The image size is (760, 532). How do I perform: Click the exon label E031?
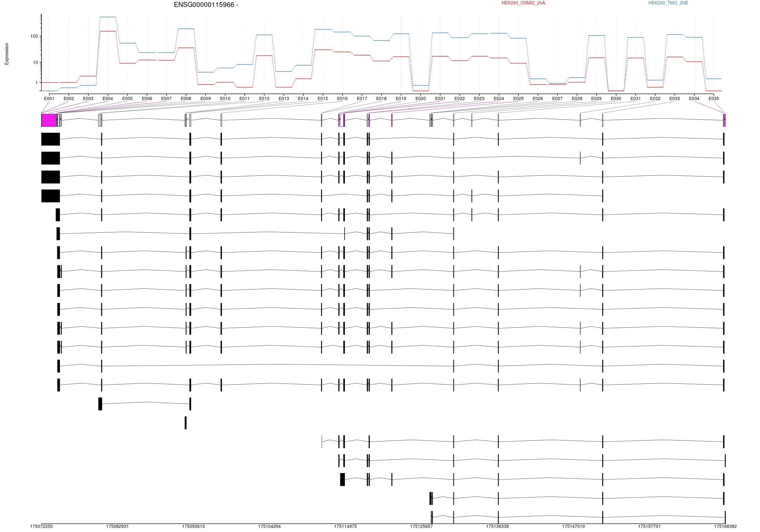coord(636,99)
